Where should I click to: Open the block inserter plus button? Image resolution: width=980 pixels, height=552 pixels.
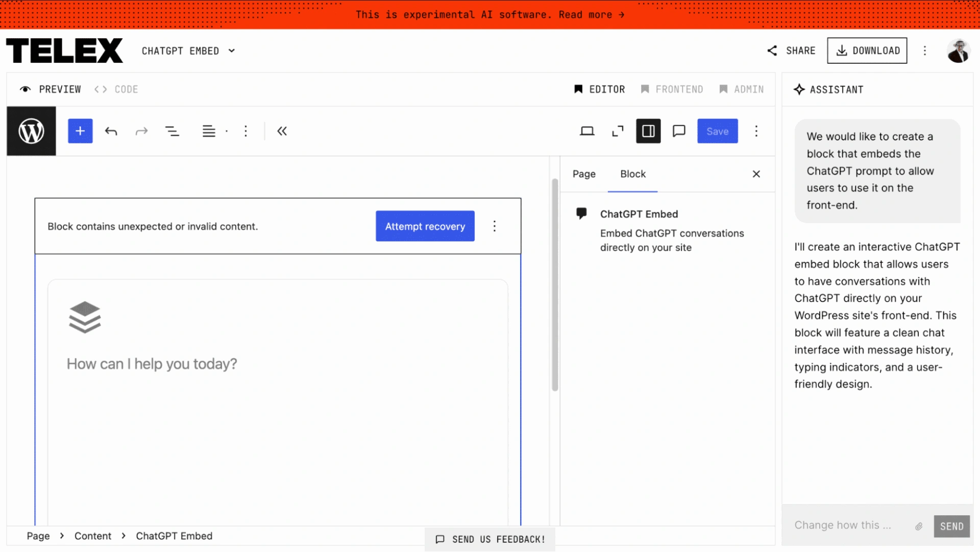pos(80,131)
